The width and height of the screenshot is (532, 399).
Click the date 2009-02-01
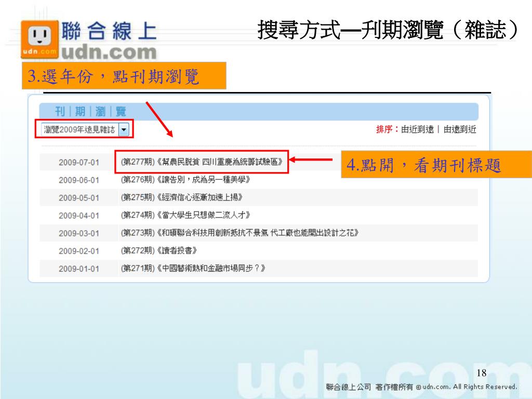(x=79, y=251)
